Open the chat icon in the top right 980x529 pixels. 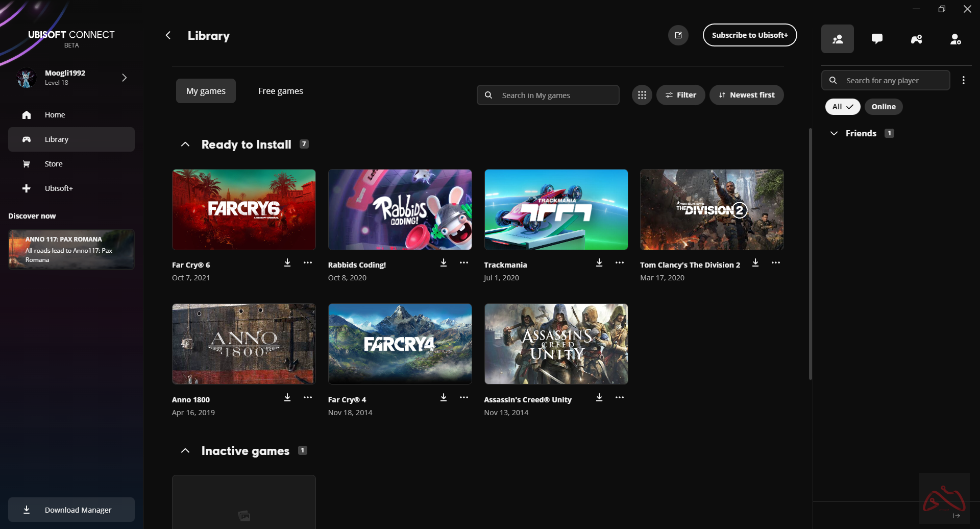coord(877,39)
